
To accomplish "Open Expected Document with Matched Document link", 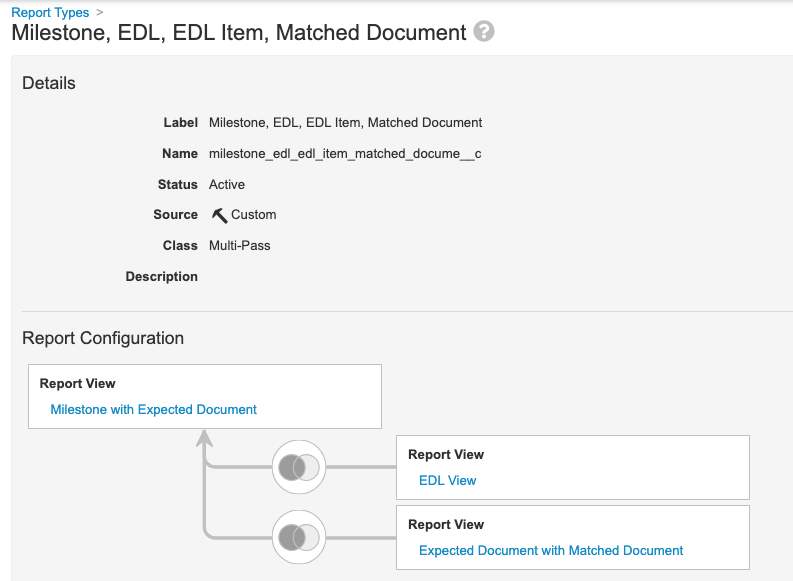I will [x=551, y=550].
